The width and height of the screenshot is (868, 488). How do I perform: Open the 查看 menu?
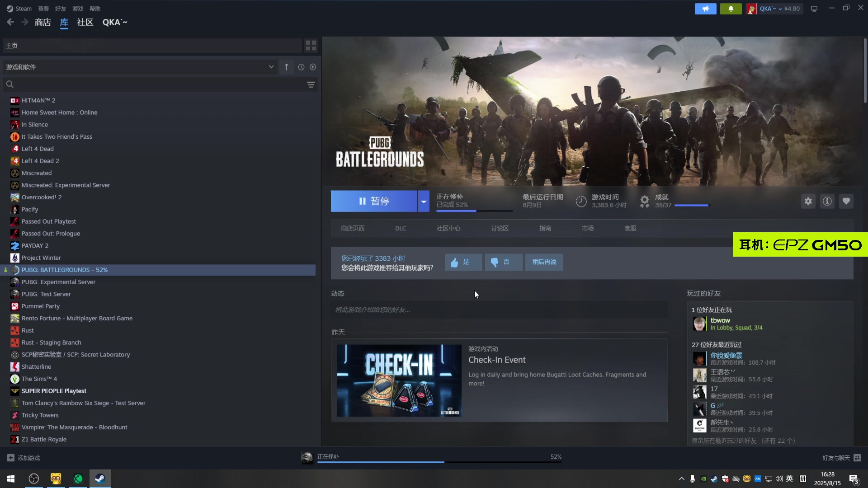[43, 9]
